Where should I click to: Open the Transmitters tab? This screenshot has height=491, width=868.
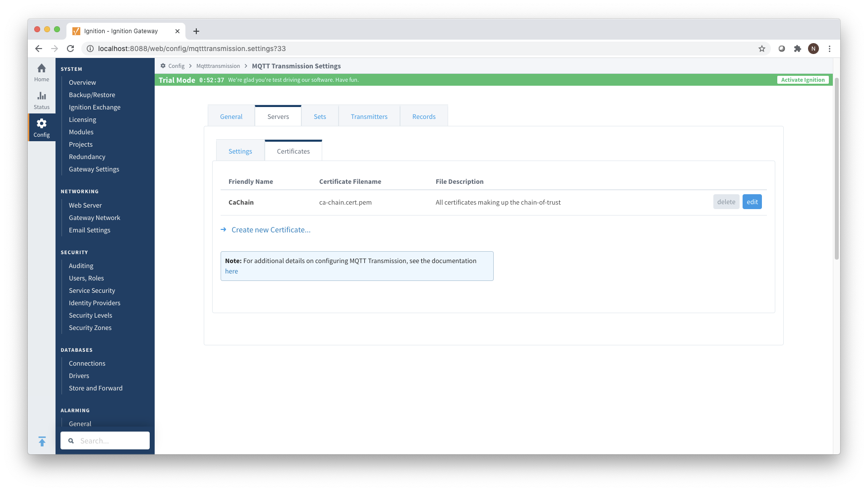click(x=369, y=116)
